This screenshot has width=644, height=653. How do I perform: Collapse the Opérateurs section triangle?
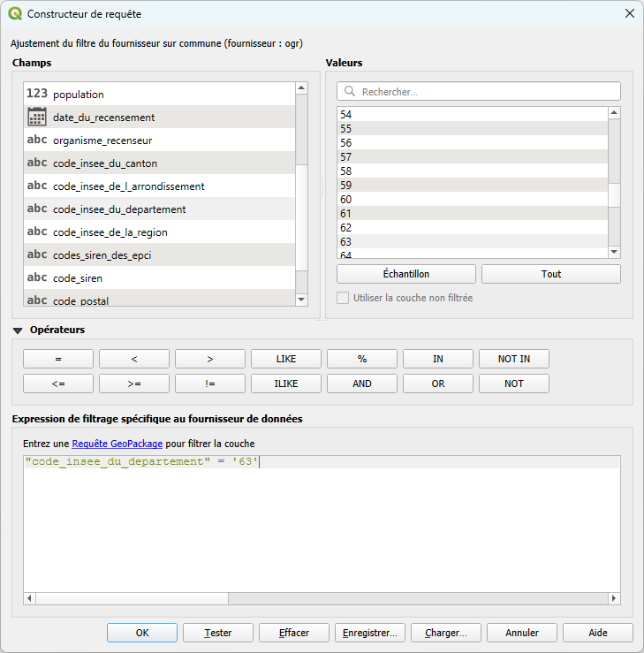tap(18, 330)
